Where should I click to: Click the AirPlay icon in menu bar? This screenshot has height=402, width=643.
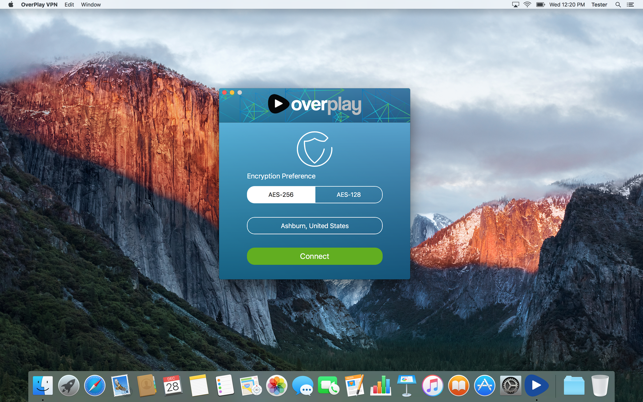[x=515, y=5]
